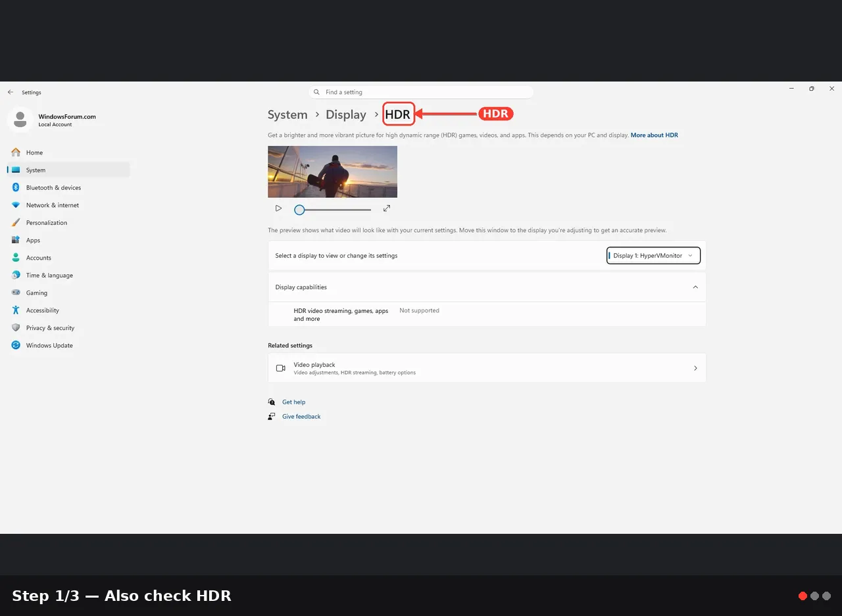Viewport: 842px width, 616px height.
Task: Go back to System breadcrumb
Action: (x=287, y=114)
